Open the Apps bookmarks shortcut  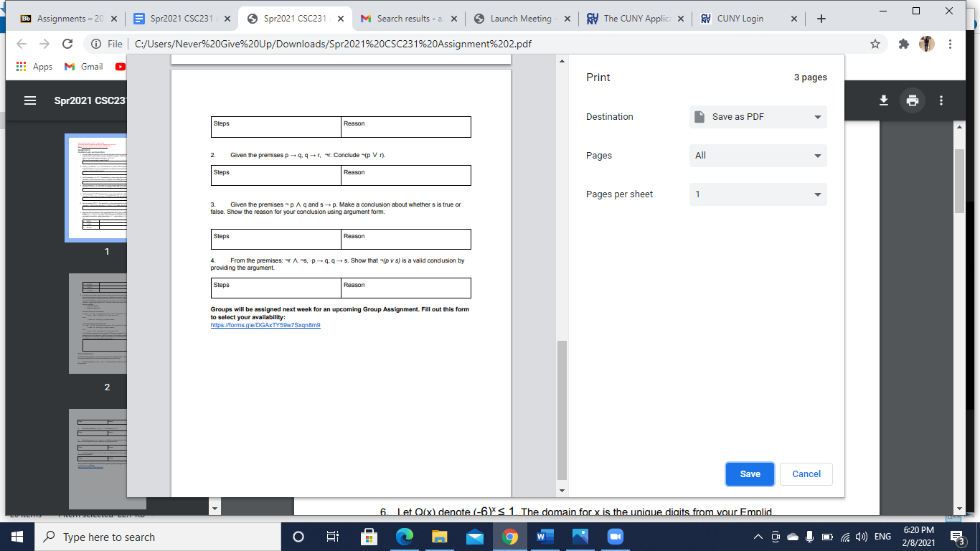coord(34,66)
